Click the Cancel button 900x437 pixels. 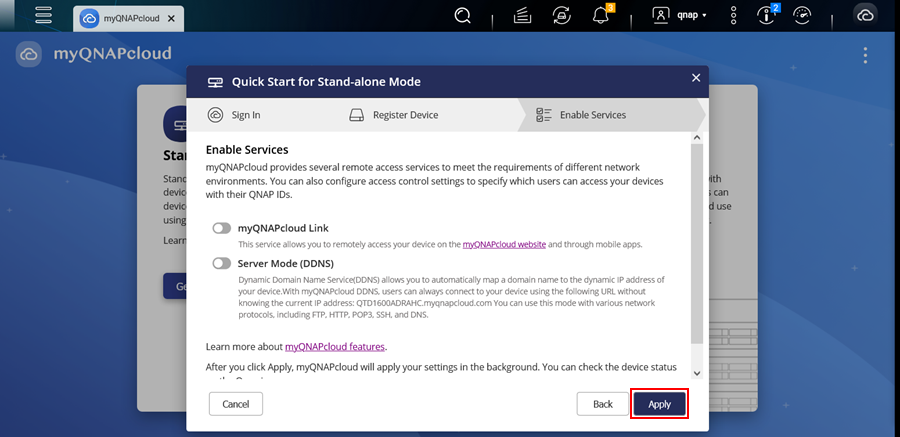coord(236,404)
